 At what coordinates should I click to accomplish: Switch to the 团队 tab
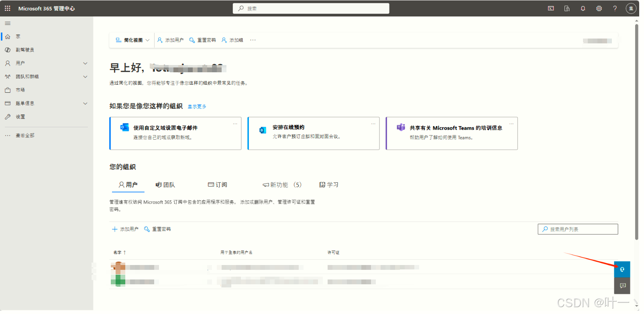165,185
